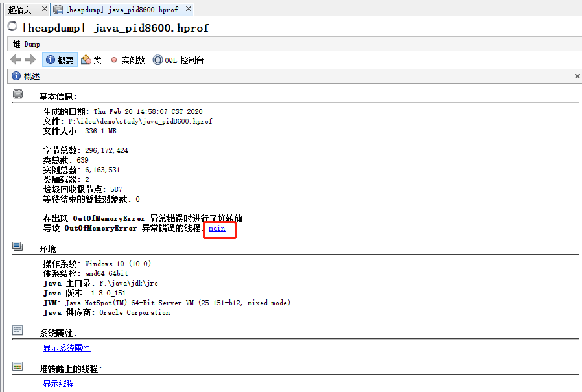Close the 起始页 tab
The width and height of the screenshot is (582, 392).
tap(45, 9)
